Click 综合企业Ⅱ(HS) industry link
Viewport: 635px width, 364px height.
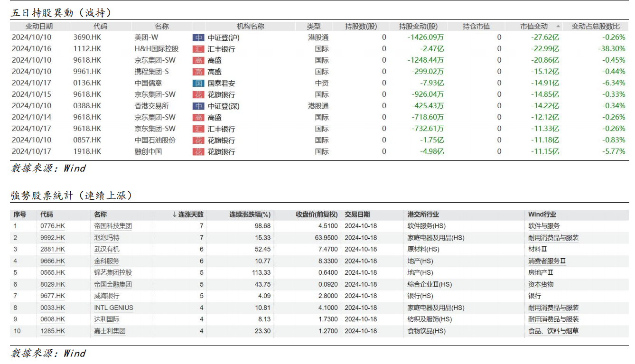pyautogui.click(x=430, y=285)
